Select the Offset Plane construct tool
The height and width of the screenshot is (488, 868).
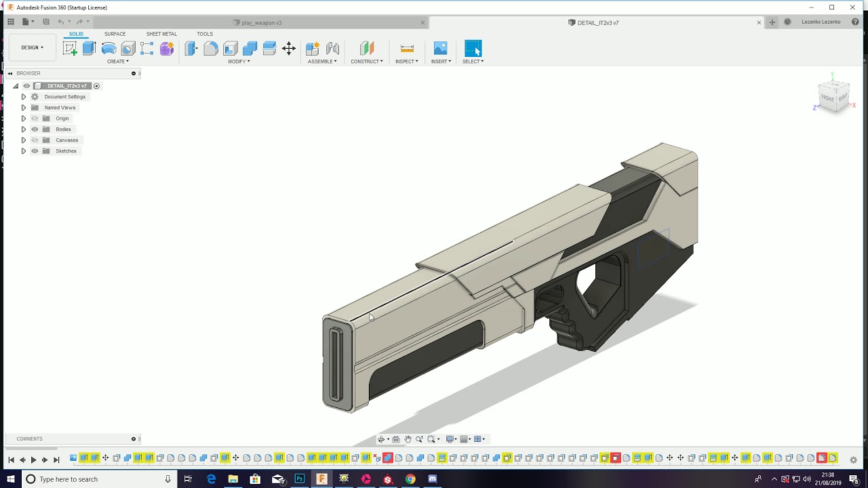tap(367, 48)
